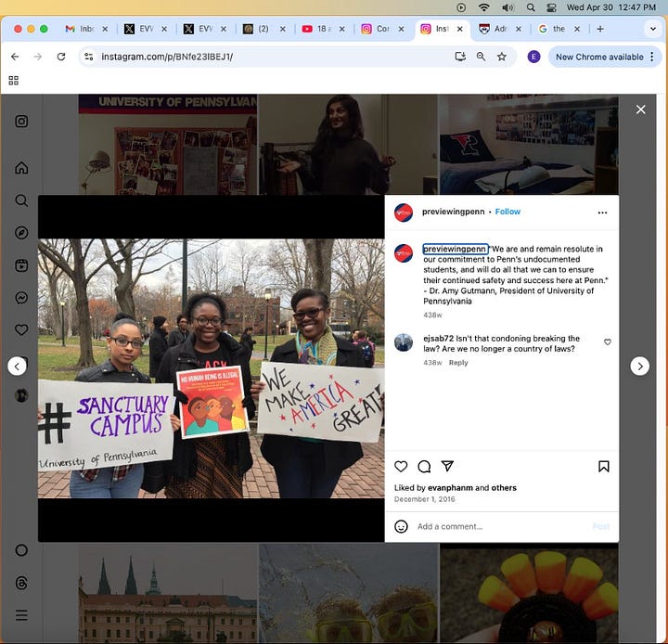Click ejsab72's comment avatar
The height and width of the screenshot is (644, 668).
[403, 342]
